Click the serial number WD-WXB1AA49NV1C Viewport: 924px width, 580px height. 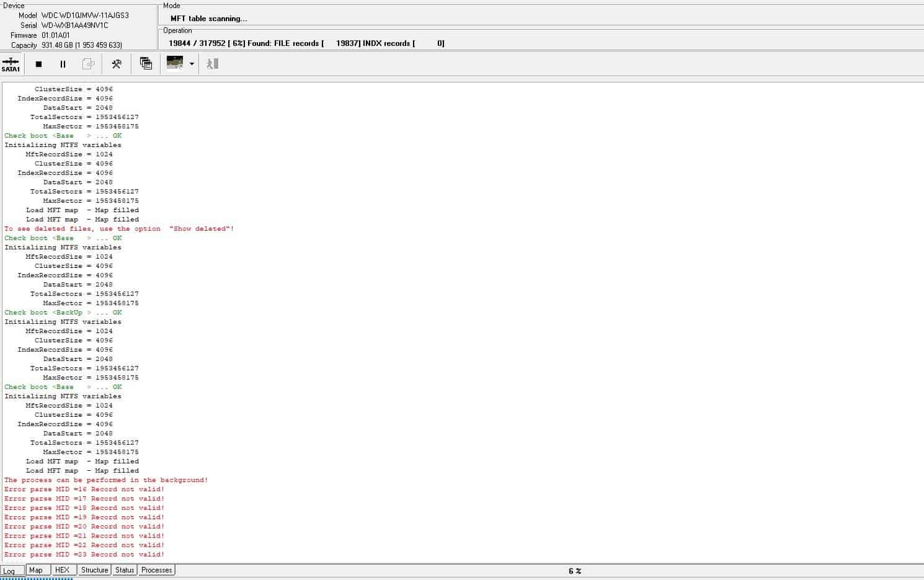pos(74,25)
